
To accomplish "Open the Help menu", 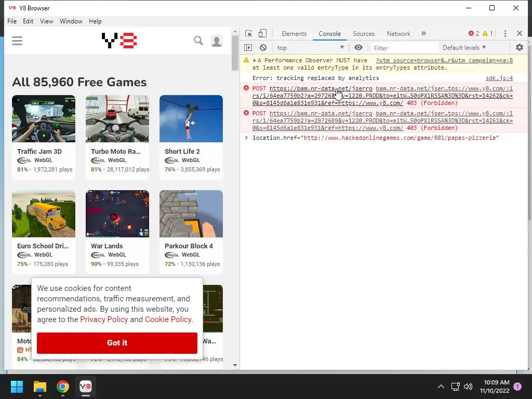I will pyautogui.click(x=95, y=21).
